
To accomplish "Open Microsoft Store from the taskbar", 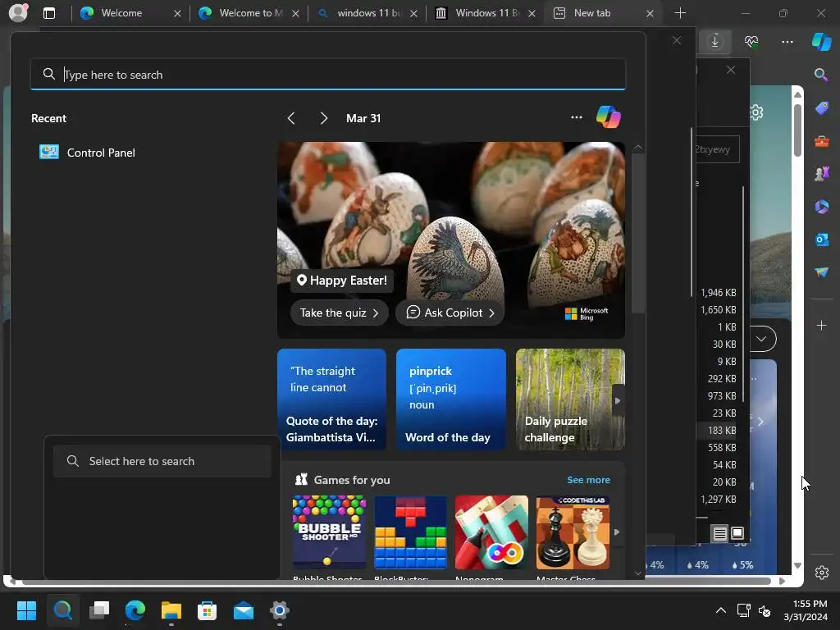I will [208, 610].
